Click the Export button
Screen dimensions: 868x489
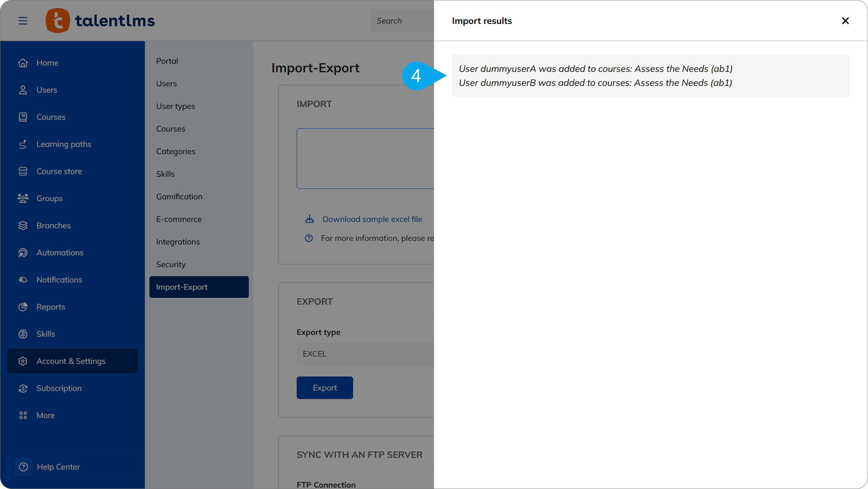point(325,388)
